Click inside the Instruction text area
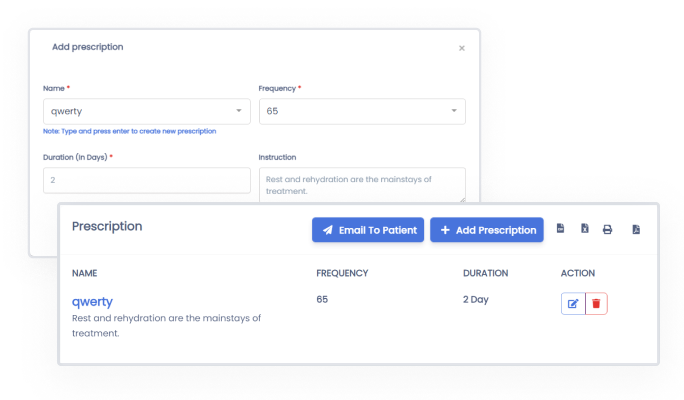Image resolution: width=684 pixels, height=400 pixels. [361, 184]
